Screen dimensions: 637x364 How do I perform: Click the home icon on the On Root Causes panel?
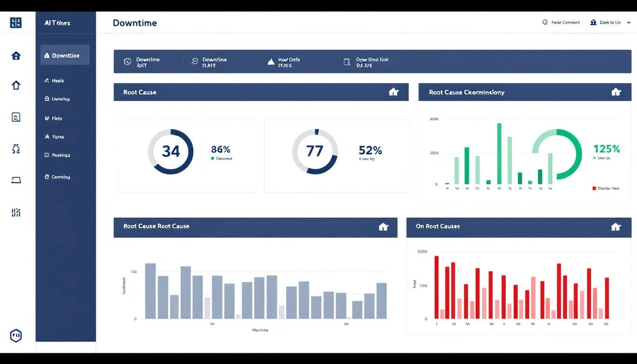pyautogui.click(x=616, y=227)
